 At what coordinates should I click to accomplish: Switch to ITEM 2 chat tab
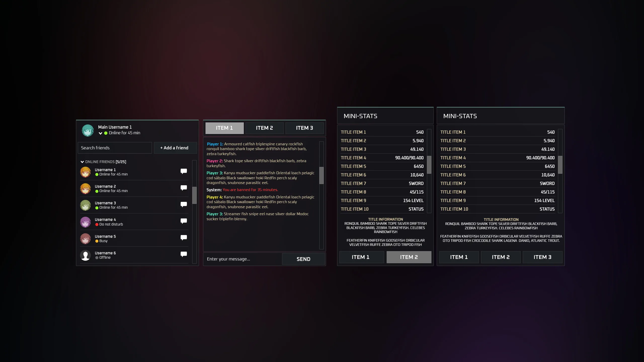[x=264, y=128]
